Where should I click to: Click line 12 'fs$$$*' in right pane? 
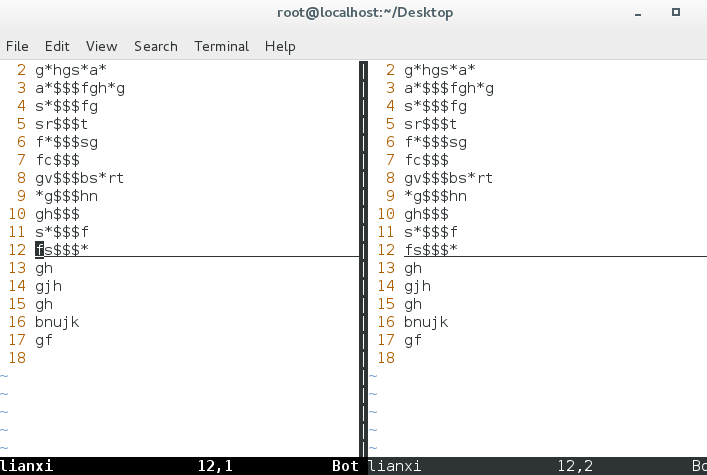coord(431,249)
